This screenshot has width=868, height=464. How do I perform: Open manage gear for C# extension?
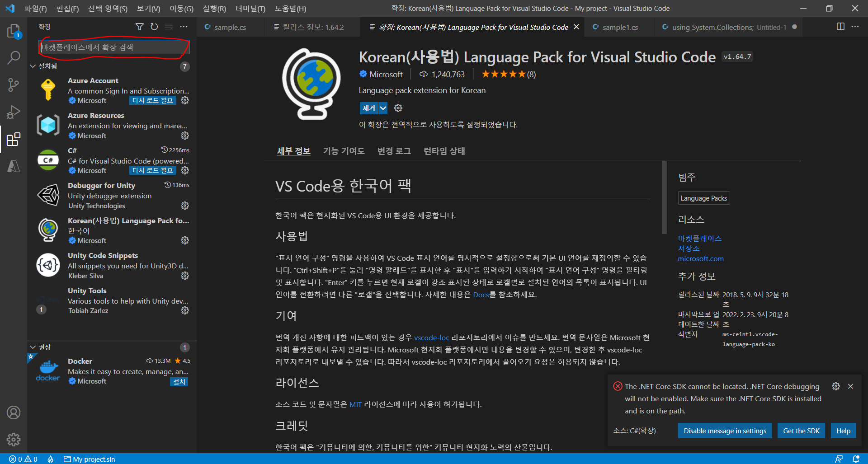[x=185, y=170]
